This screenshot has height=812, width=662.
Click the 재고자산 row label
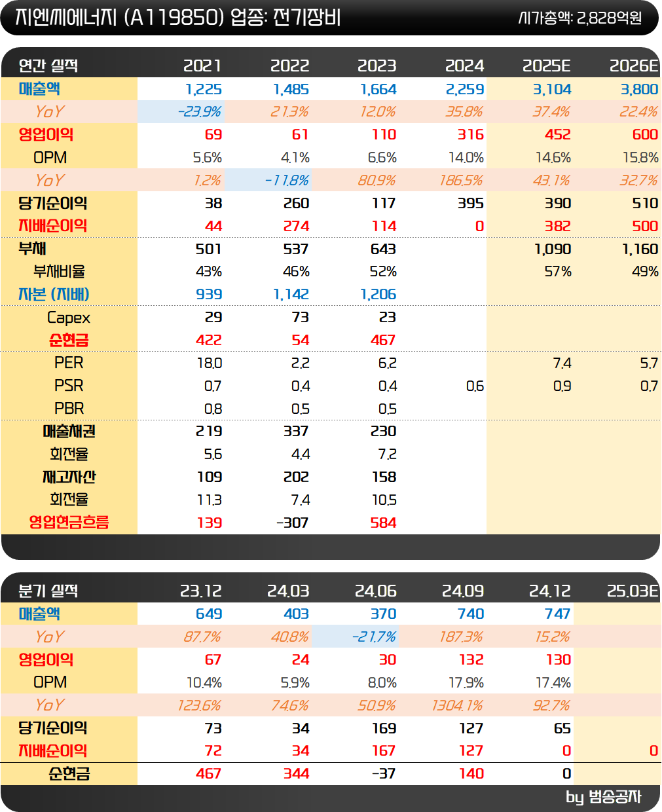tap(69, 477)
